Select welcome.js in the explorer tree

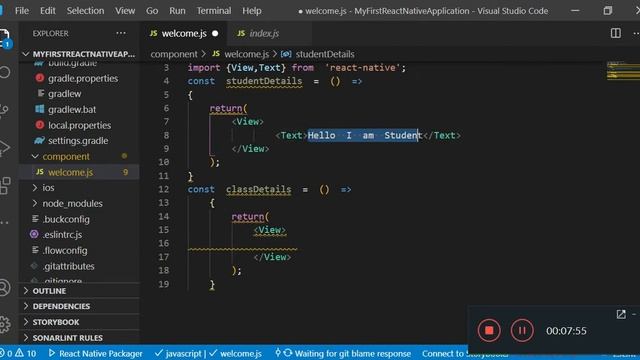79,172
